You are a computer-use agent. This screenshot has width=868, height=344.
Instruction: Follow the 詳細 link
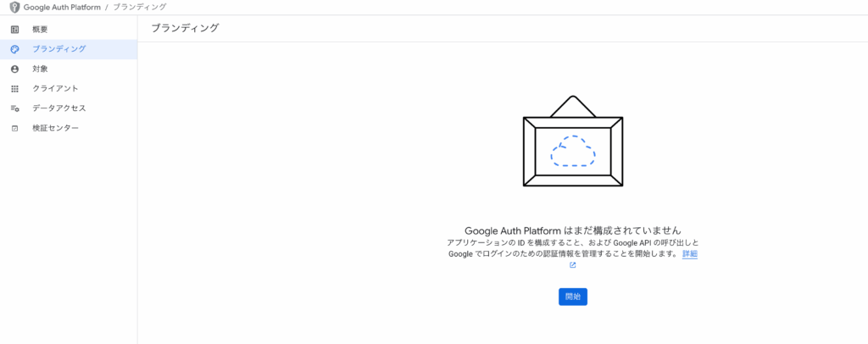click(x=690, y=254)
